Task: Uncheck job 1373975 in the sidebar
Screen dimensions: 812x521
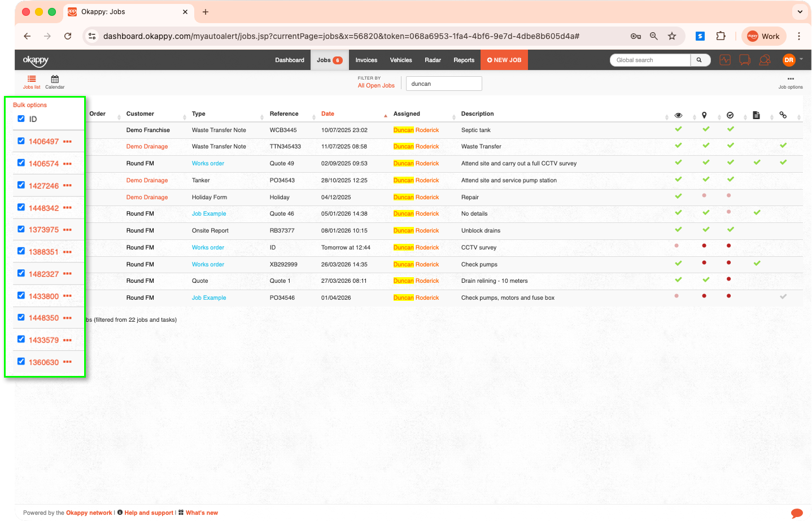Action: (21, 230)
